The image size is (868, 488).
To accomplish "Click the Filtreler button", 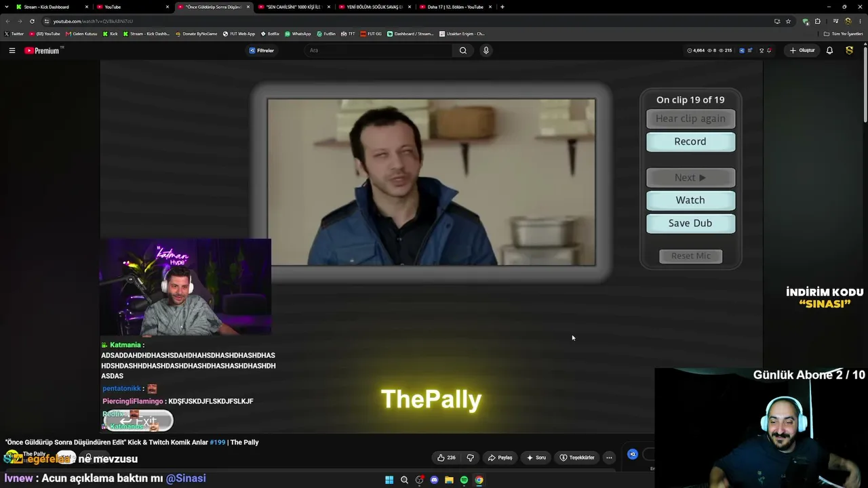I will 261,50.
